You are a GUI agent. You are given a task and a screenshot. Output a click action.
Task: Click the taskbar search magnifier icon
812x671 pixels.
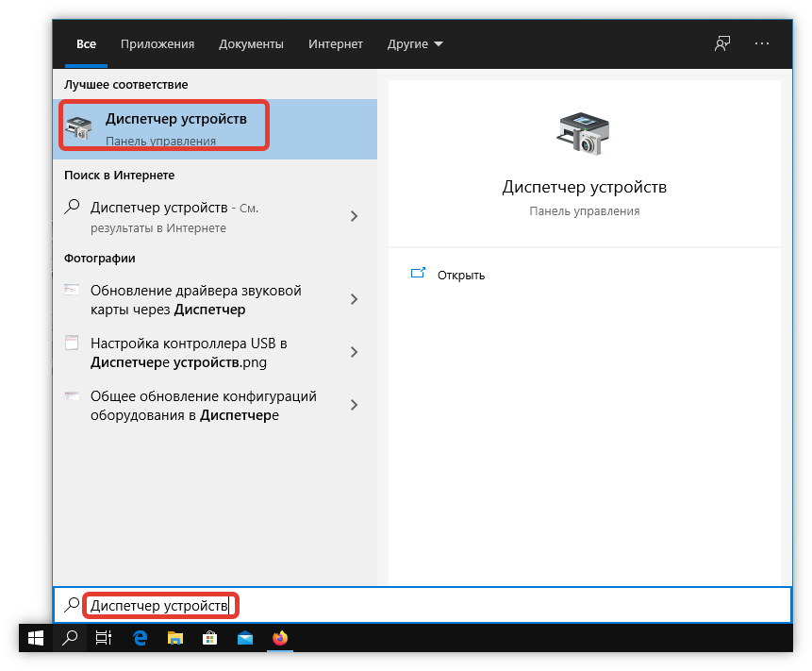pyautogui.click(x=70, y=638)
